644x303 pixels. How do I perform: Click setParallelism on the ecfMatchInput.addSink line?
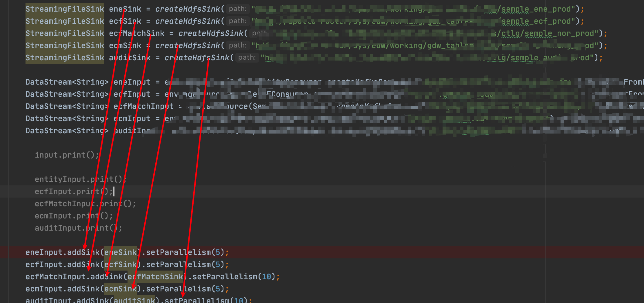(x=225, y=277)
